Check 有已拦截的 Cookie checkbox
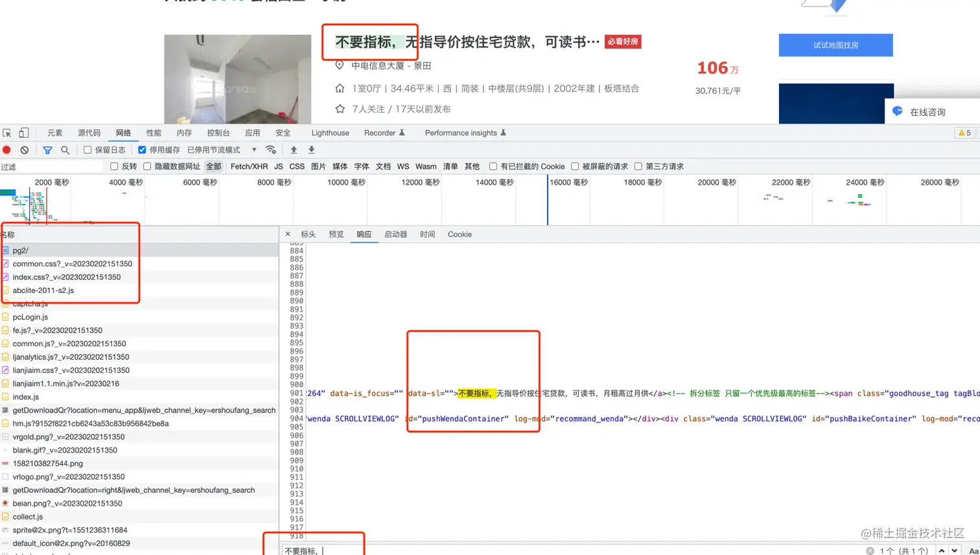 [493, 167]
